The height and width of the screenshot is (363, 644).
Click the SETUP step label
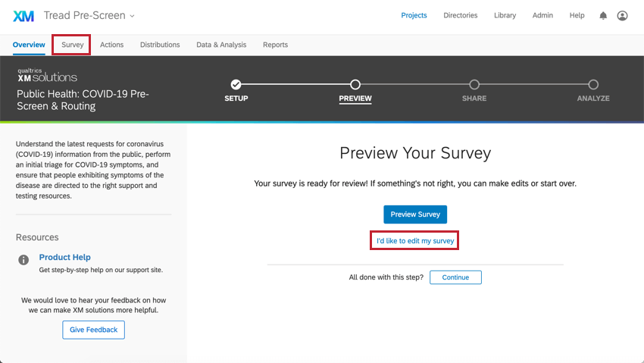tap(236, 99)
